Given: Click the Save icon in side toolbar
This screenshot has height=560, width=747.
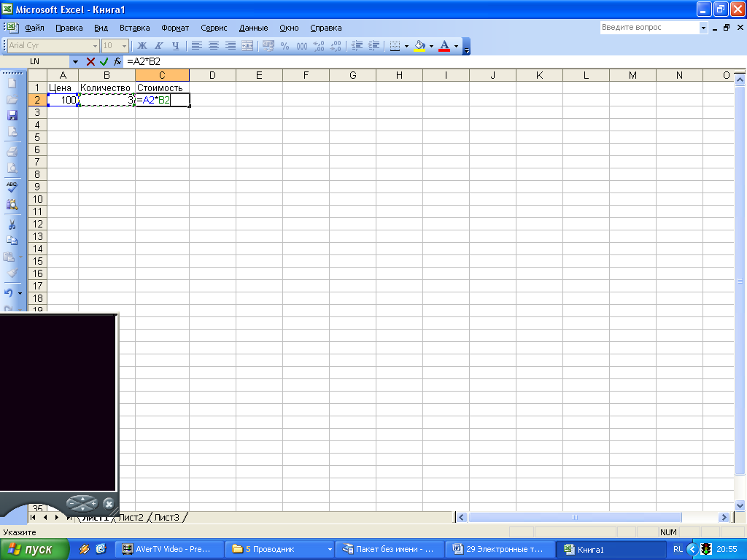Looking at the screenshot, I should click(x=12, y=115).
